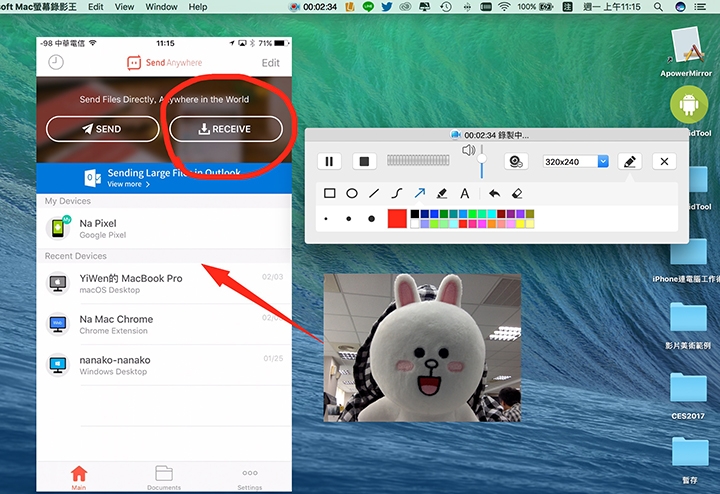Pick the white color swatch
This screenshot has height=494, width=720.
click(x=415, y=224)
